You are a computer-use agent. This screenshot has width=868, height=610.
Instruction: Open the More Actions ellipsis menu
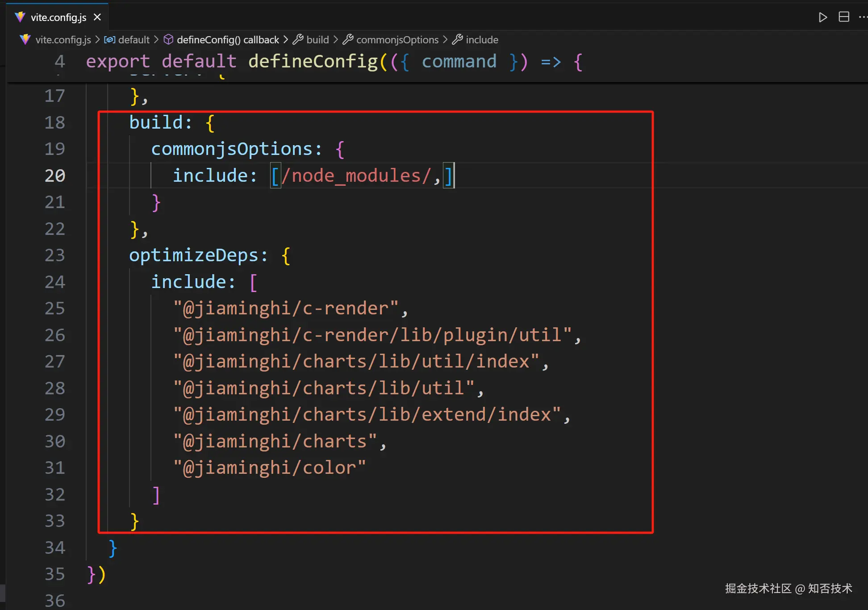tap(863, 17)
